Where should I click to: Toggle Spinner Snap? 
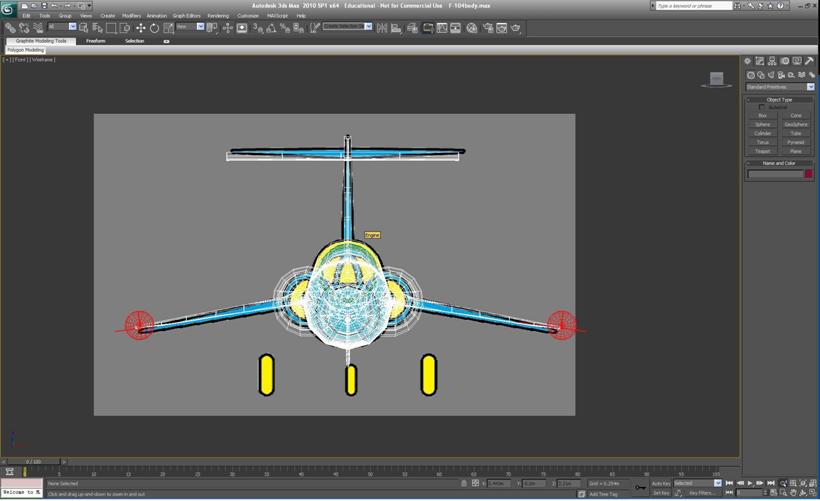click(x=299, y=28)
